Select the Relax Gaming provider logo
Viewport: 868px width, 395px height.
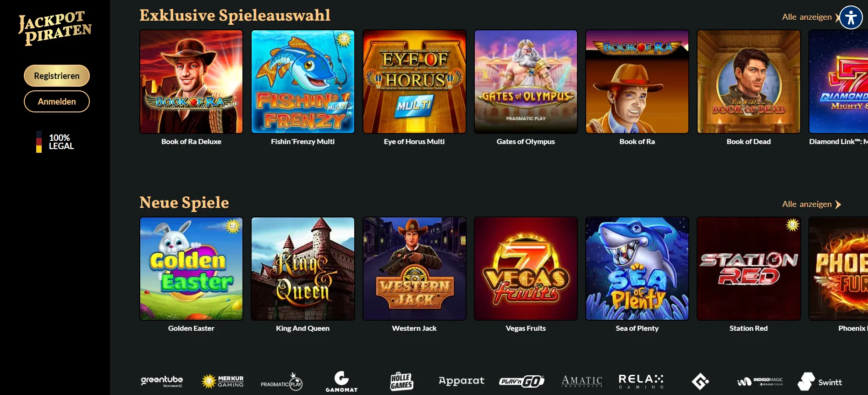641,381
